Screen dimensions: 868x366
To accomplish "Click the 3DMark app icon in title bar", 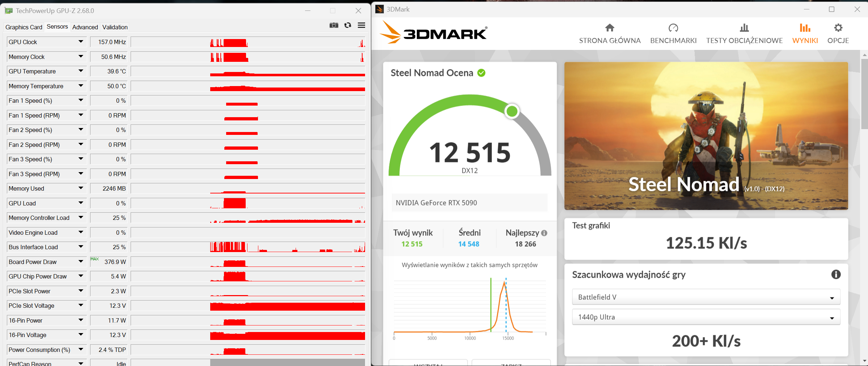I will coord(380,9).
